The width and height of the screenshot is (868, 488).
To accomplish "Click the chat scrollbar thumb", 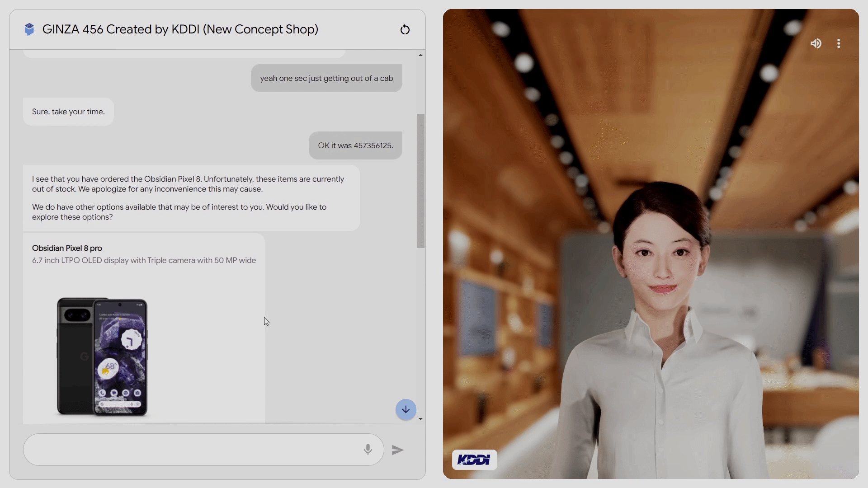I will coord(421,181).
